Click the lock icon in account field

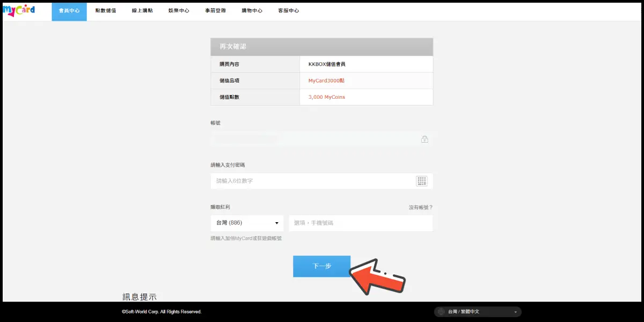point(425,139)
